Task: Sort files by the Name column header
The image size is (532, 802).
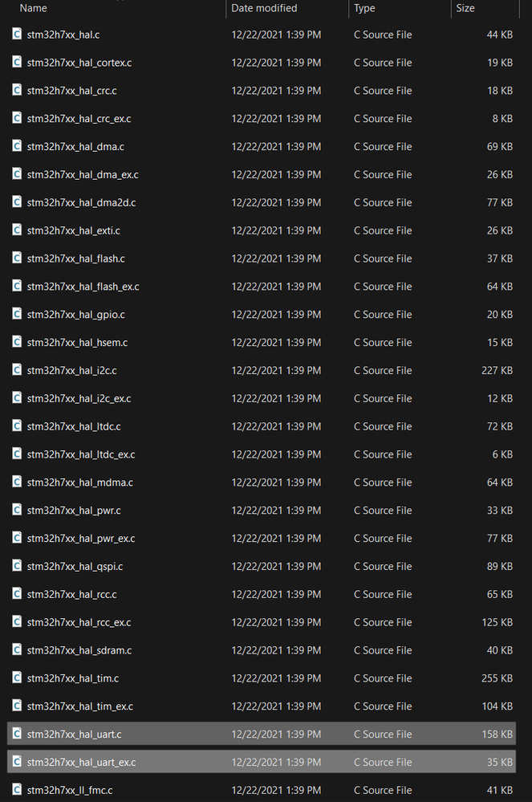Action: pos(34,8)
